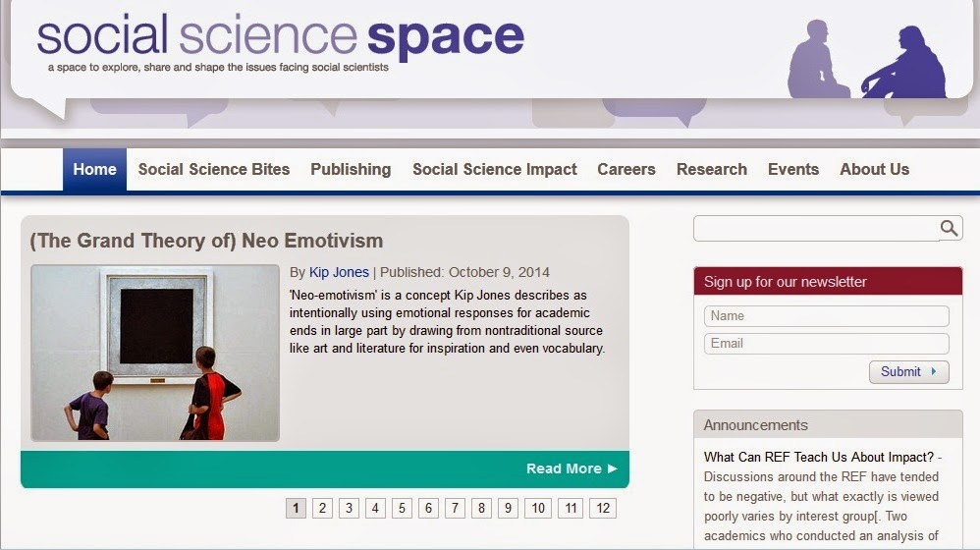This screenshot has height=550, width=980.
Task: Click the Social Science Space logo
Action: pyautogui.click(x=280, y=43)
